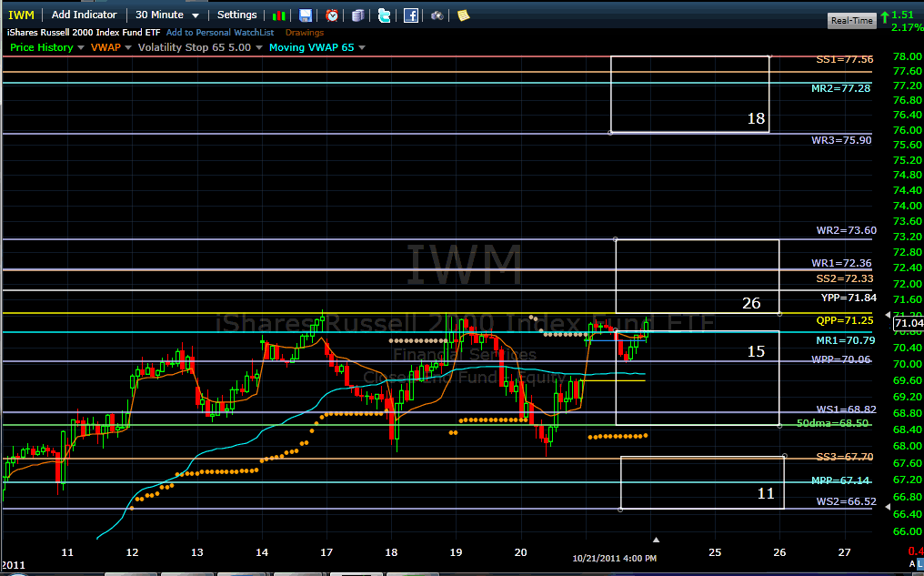Share the chart on Facebook

pos(411,15)
